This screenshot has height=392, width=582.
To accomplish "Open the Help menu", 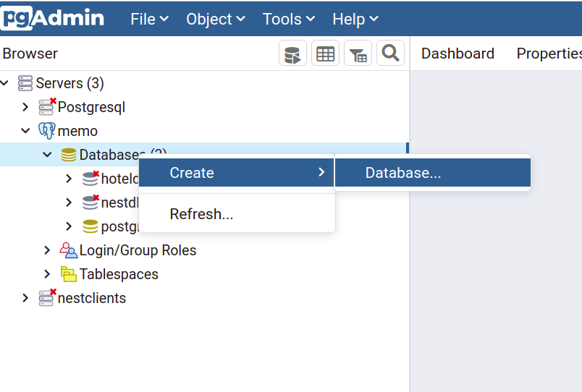I will coord(355,19).
